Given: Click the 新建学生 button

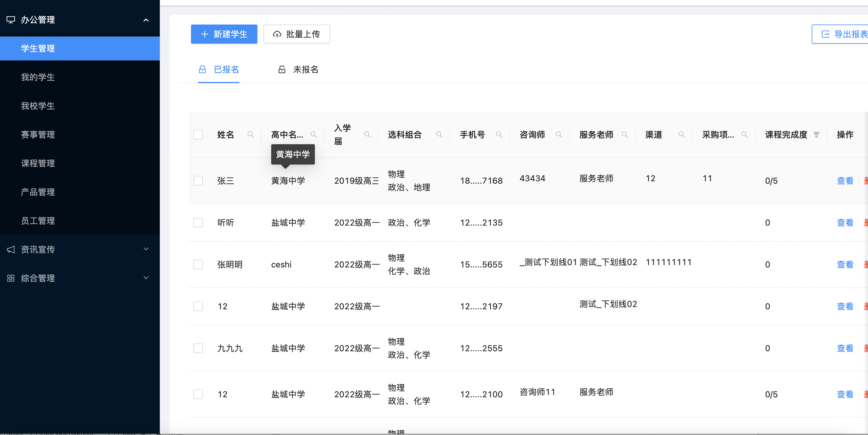Looking at the screenshot, I should (224, 34).
